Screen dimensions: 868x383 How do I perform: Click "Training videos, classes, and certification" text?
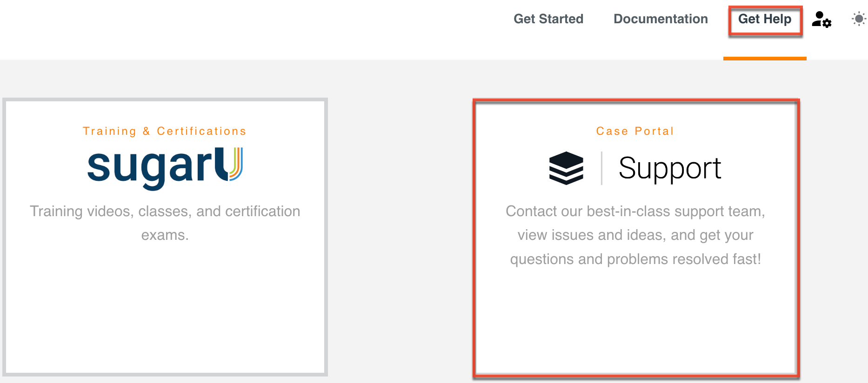[x=165, y=211]
